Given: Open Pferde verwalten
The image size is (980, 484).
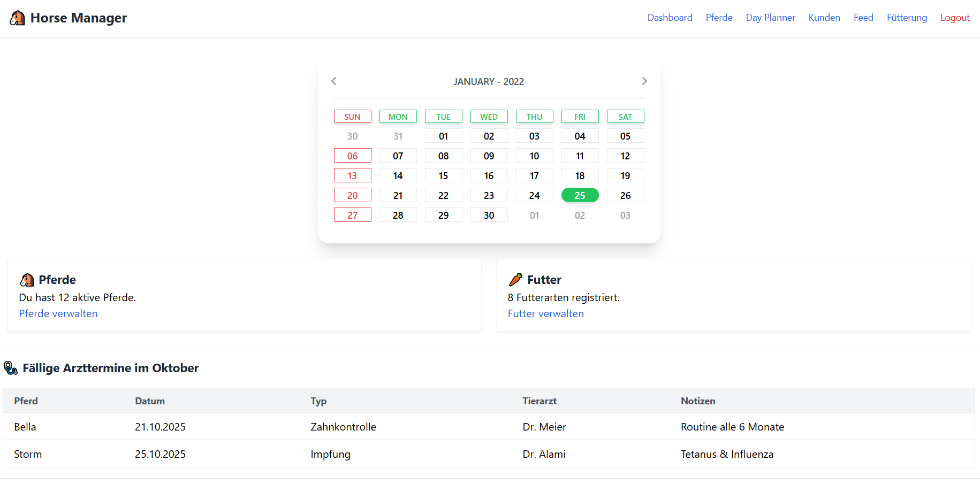Looking at the screenshot, I should tap(58, 313).
